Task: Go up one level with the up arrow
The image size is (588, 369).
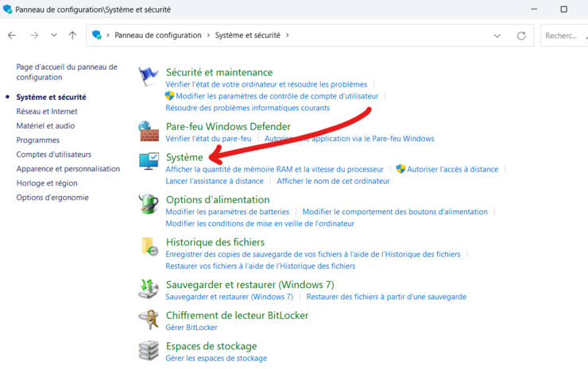Action: 72,35
